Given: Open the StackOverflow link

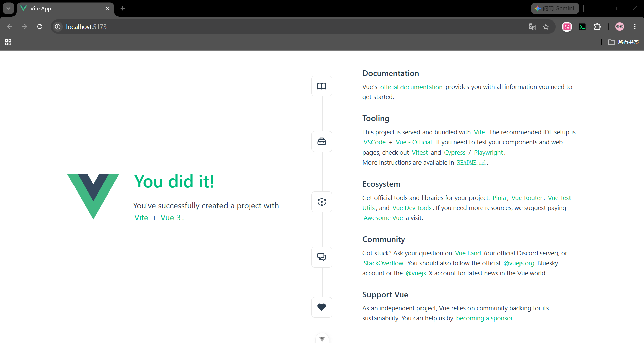Looking at the screenshot, I should [x=383, y=263].
